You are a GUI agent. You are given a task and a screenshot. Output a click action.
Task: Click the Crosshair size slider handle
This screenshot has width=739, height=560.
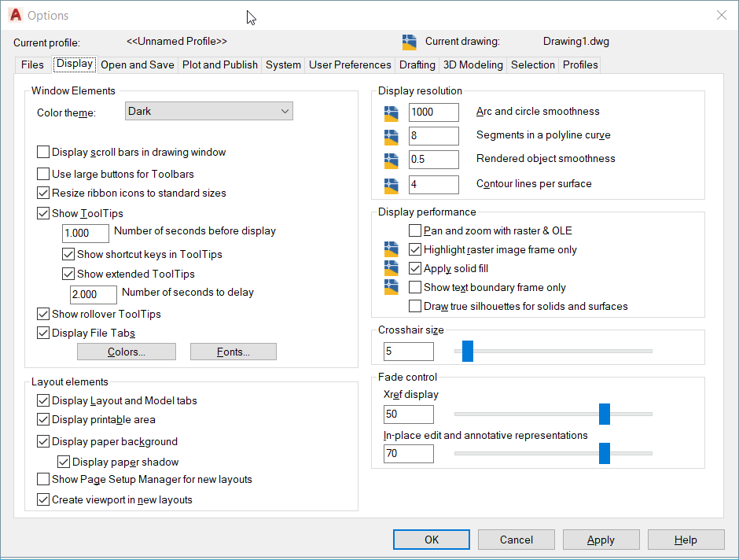pos(468,351)
